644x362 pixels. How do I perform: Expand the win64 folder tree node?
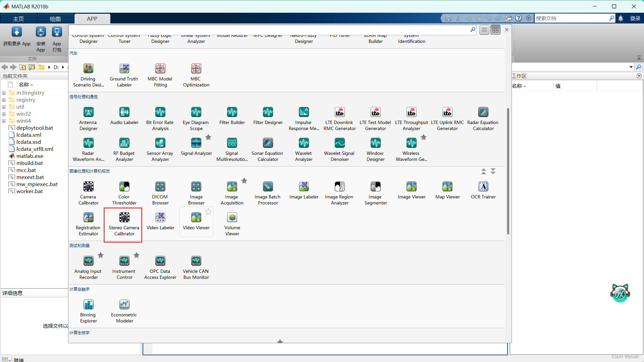(x=4, y=121)
